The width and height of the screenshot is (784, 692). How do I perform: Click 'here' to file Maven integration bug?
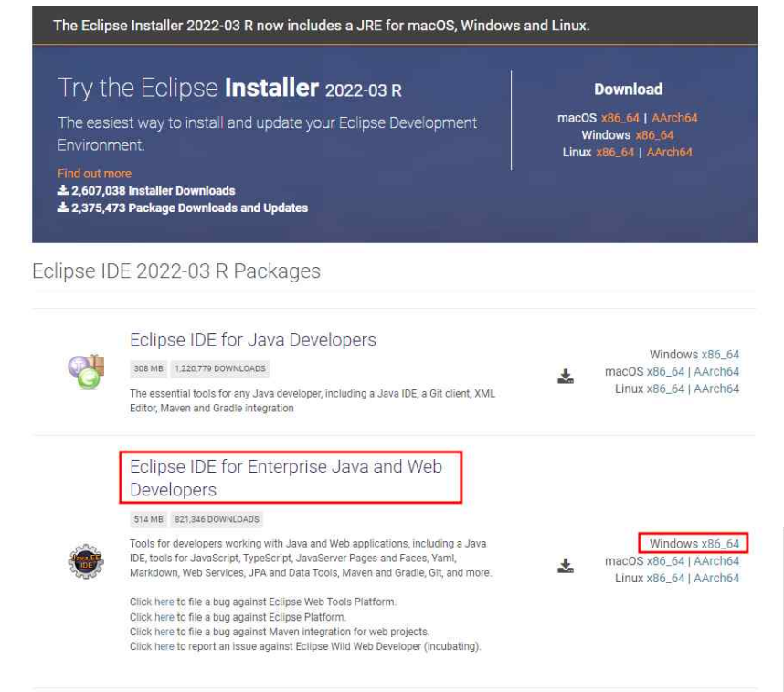164,632
